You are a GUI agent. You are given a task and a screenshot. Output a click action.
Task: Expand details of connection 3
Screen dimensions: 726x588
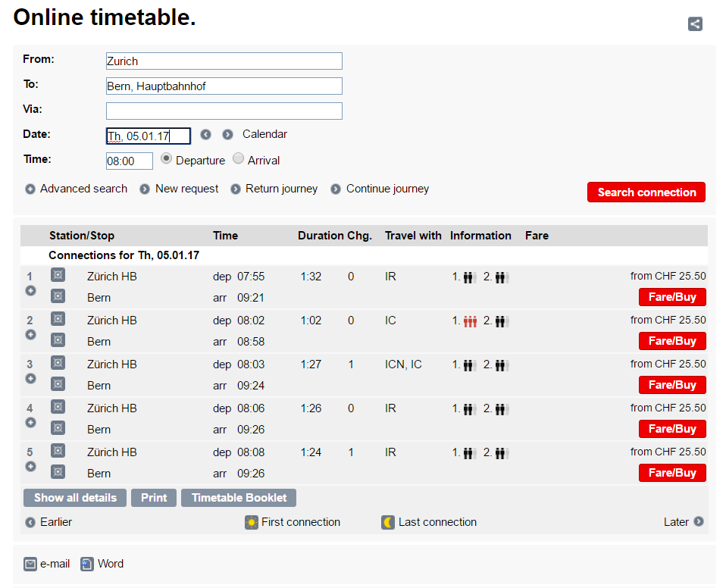point(30,379)
